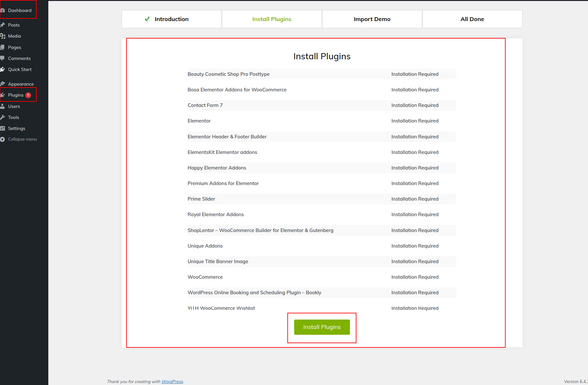
Task: Go to the All Done step tab
Action: click(x=472, y=19)
